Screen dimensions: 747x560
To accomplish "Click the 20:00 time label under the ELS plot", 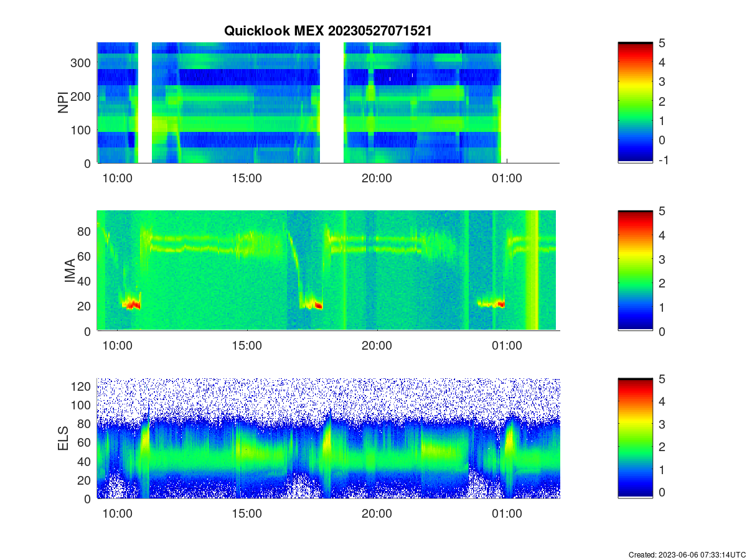I will [x=377, y=514].
